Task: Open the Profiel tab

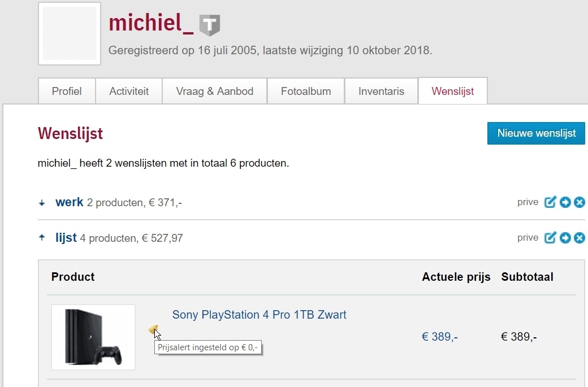Action: click(67, 91)
